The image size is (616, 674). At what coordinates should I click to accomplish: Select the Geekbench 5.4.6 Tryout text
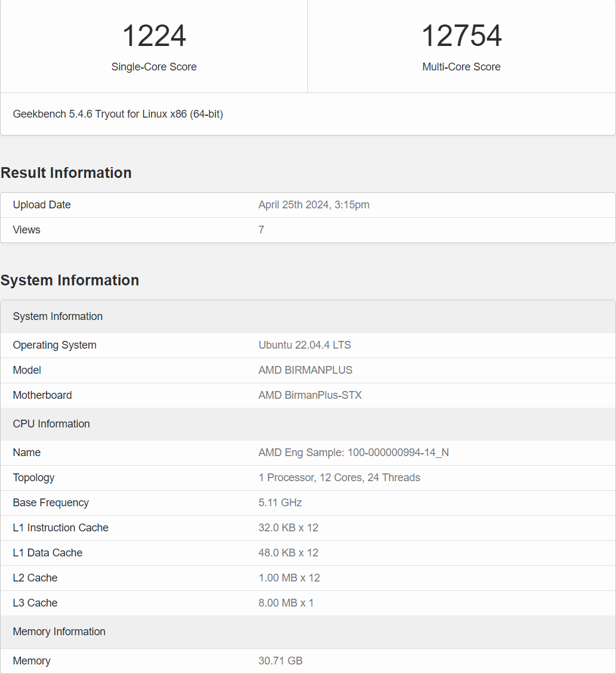[x=117, y=114]
